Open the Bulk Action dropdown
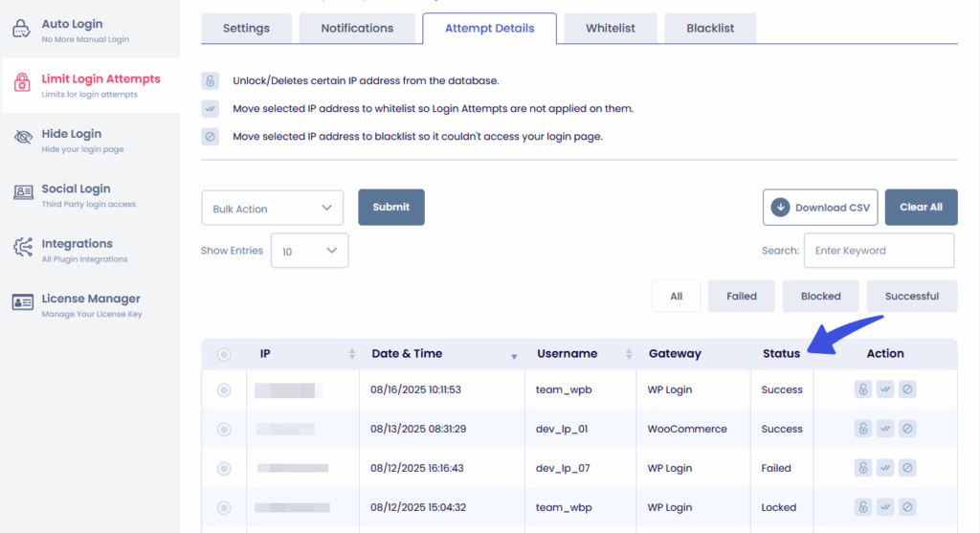 tap(272, 208)
